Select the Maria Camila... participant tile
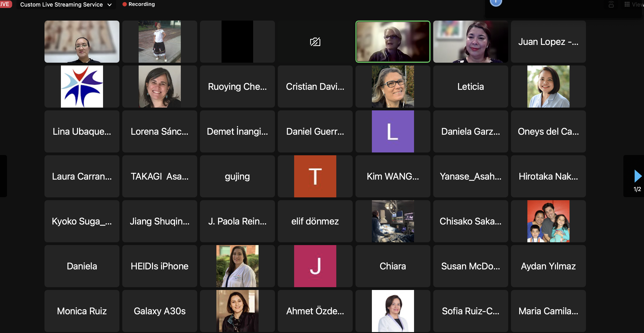 coord(548,311)
